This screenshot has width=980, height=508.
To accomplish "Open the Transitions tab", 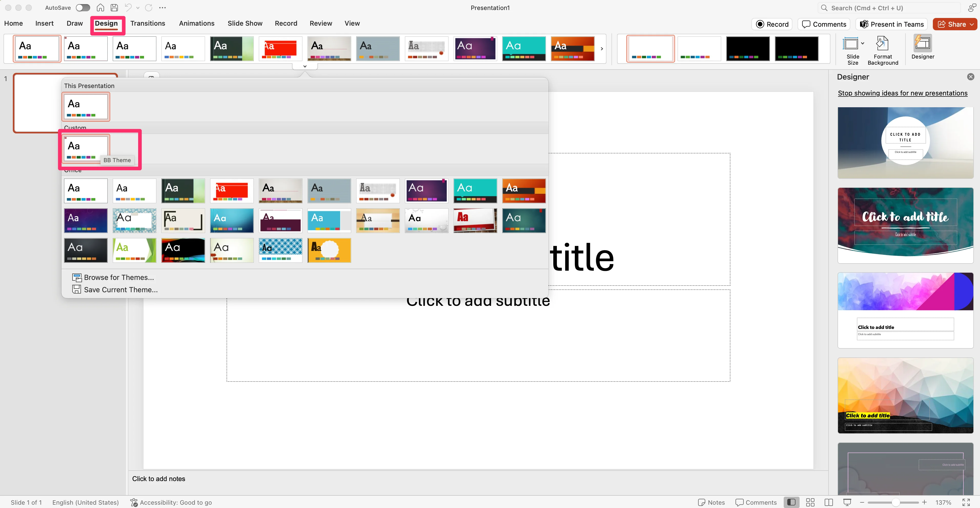I will [148, 23].
